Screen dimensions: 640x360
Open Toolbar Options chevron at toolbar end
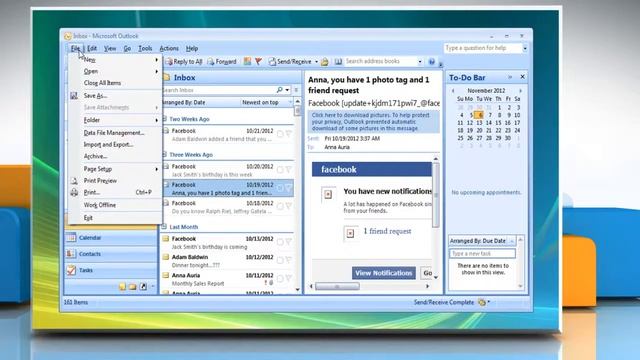pos(440,64)
